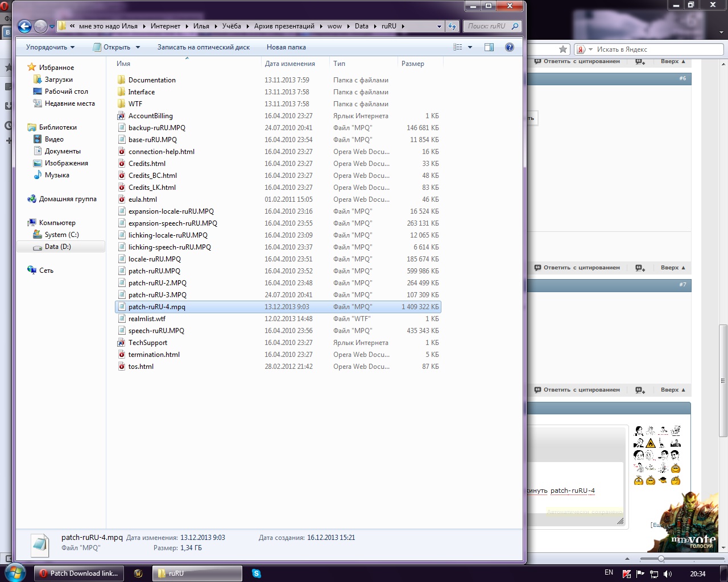Image resolution: width=728 pixels, height=582 pixels.
Task: Sort by the Дата изменения column
Action: (x=295, y=64)
